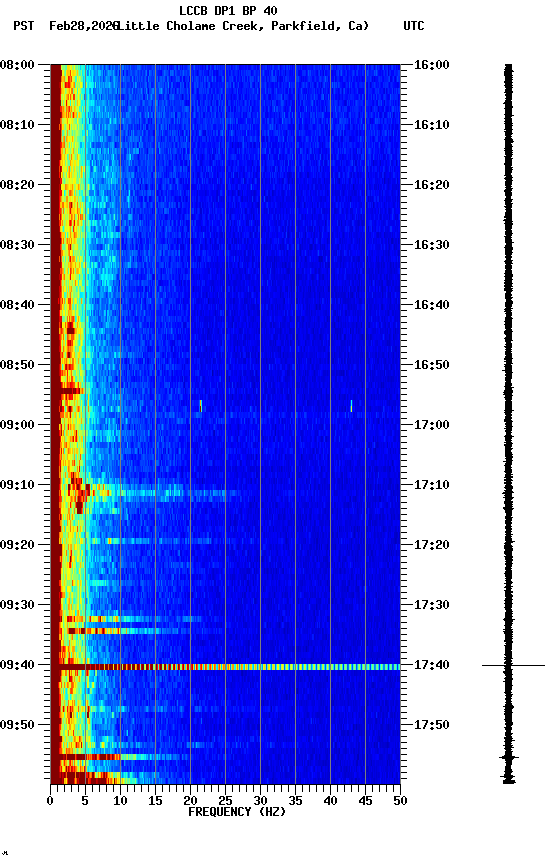
Task: Click the 09:00 PST time label
Action: click(17, 425)
